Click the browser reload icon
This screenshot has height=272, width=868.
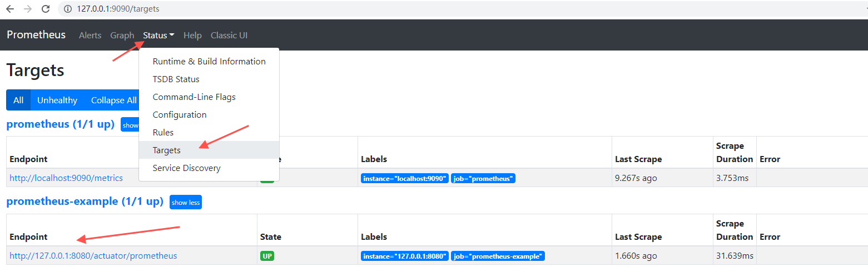coord(46,9)
